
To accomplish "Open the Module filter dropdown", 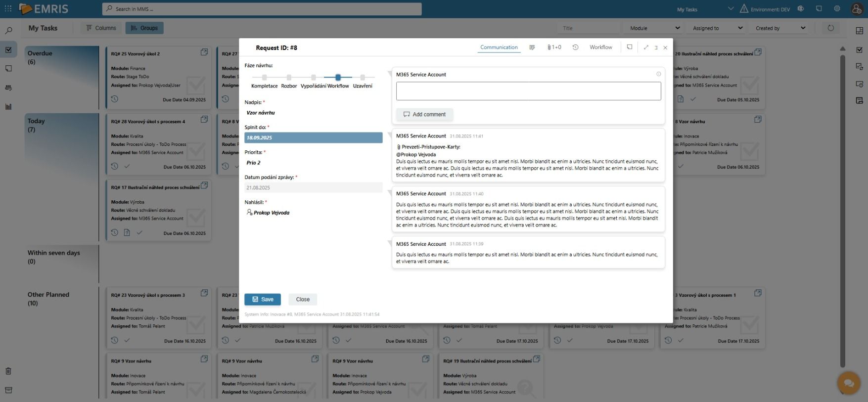I will [654, 28].
